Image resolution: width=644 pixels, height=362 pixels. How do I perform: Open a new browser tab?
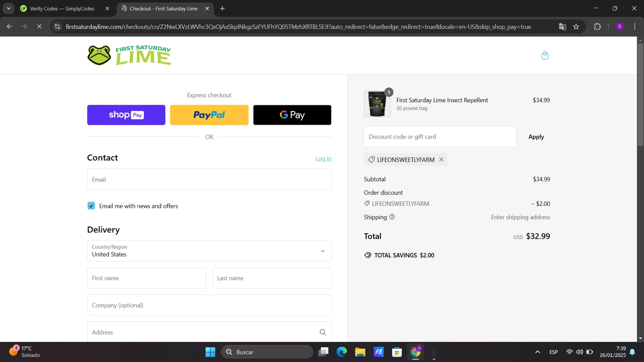(x=222, y=9)
